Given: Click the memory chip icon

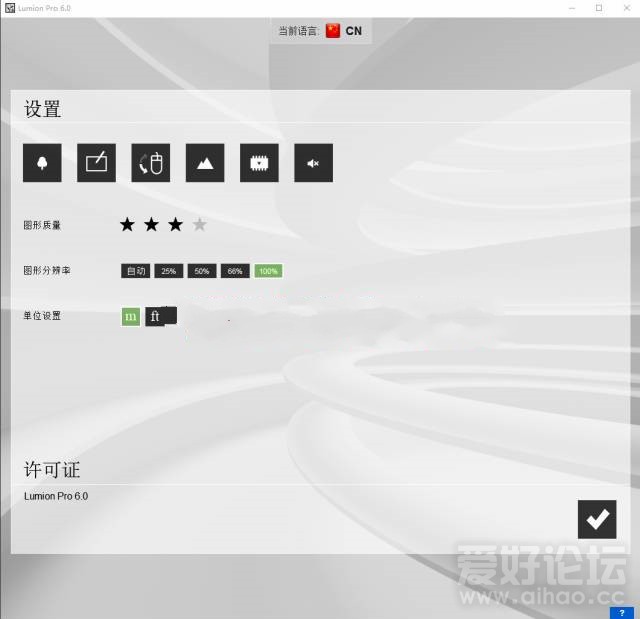Looking at the screenshot, I should pos(259,163).
